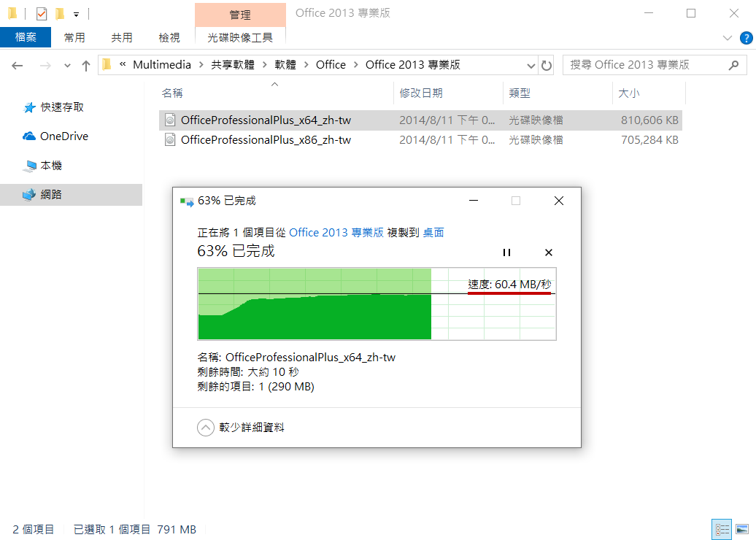Switch to the 常用 ribbon tab
Image resolution: width=756 pixels, height=540 pixels.
74,37
